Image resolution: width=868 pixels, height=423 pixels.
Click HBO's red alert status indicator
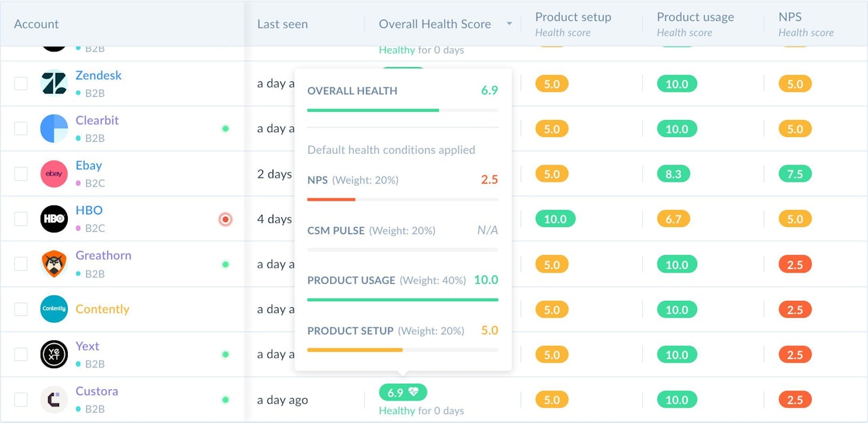pos(225,219)
